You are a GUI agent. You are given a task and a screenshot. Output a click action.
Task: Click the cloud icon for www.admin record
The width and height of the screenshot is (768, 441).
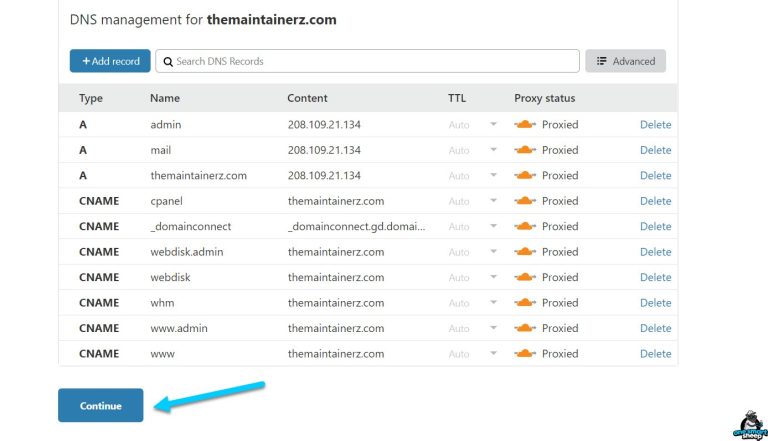coord(525,328)
